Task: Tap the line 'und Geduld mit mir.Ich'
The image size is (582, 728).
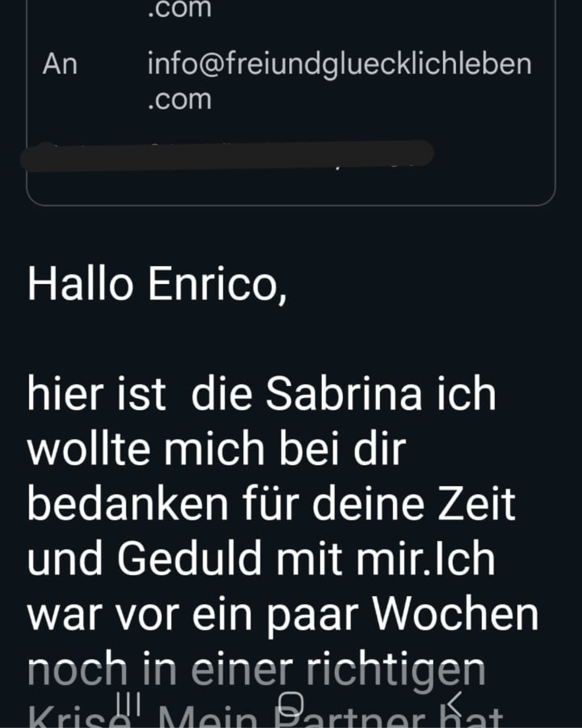Action: point(261,559)
